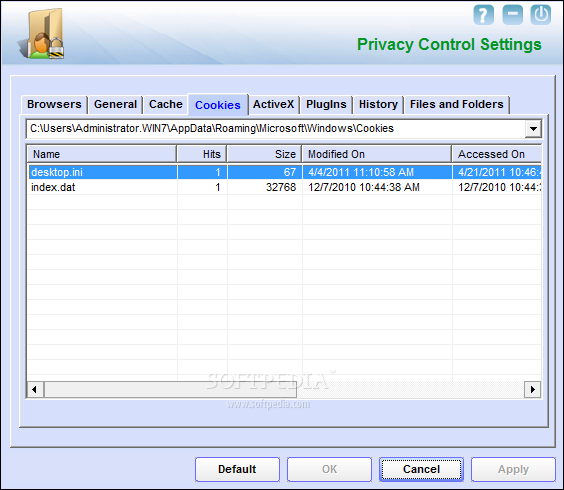Switch to the PlugIns tab

[326, 104]
